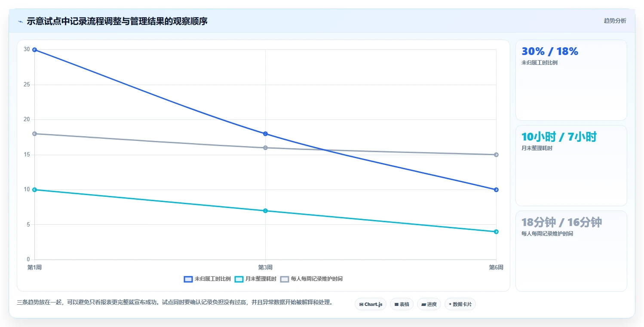
Task: Click the 每人每周记录维护时间 caption in the stat card
Action: pyautogui.click(x=547, y=234)
